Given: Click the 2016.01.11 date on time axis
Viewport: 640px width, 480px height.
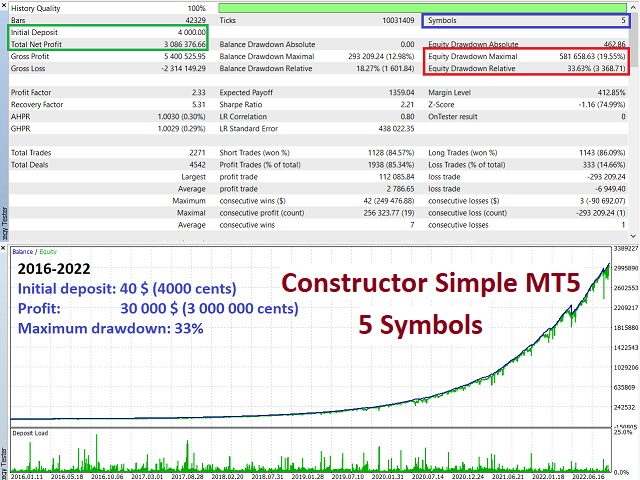Looking at the screenshot, I should (27, 476).
